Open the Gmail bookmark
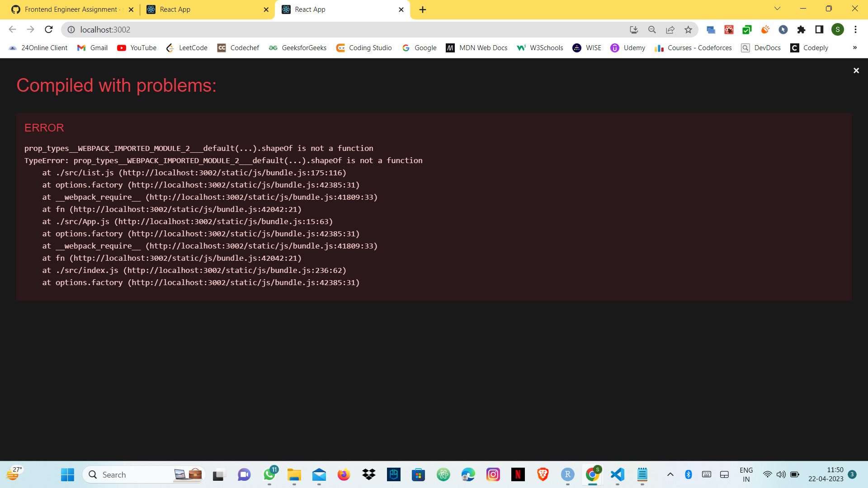 coord(92,47)
